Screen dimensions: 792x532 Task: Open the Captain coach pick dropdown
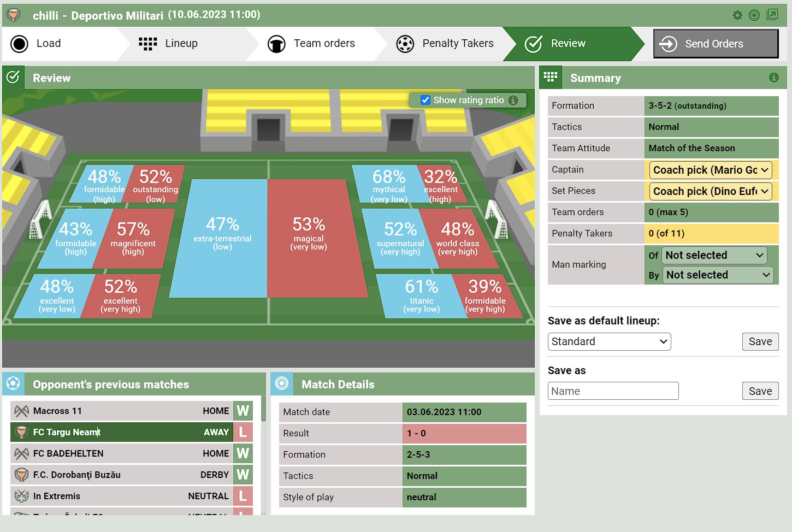coord(711,170)
